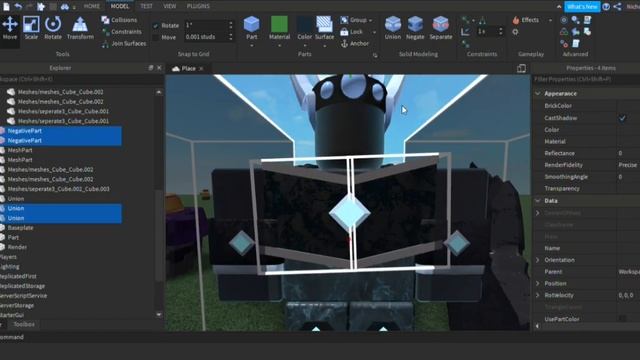The image size is (640, 360).
Task: Expand the Position property
Action: coord(538,283)
